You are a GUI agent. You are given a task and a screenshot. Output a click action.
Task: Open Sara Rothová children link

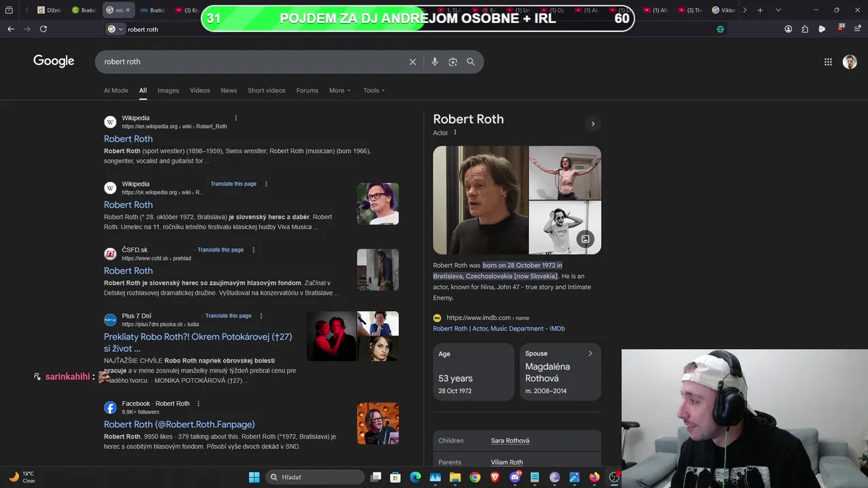[510, 441]
